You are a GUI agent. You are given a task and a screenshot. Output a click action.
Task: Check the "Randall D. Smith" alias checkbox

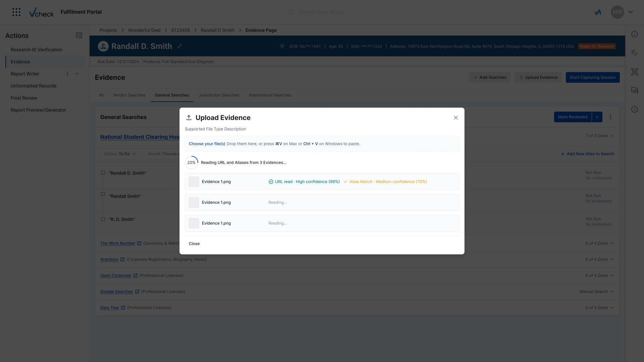(x=103, y=173)
